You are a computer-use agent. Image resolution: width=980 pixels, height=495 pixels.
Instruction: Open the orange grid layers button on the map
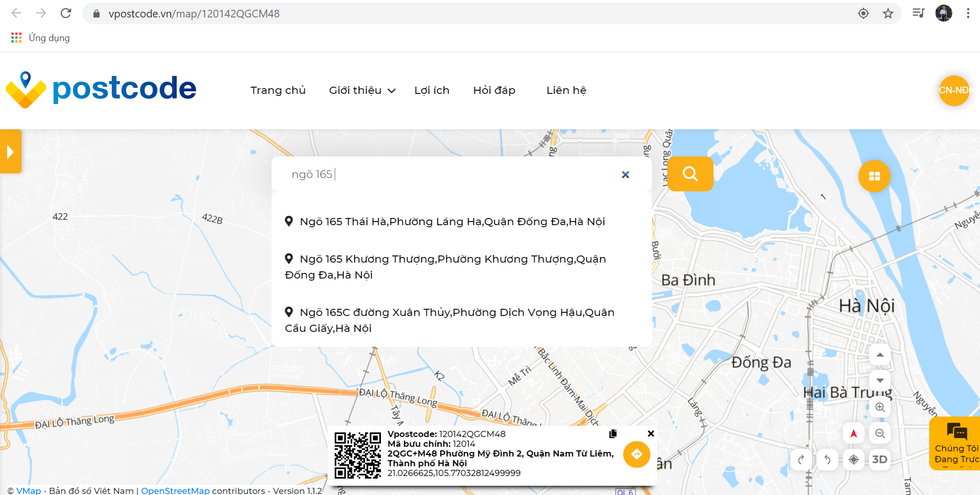(874, 176)
